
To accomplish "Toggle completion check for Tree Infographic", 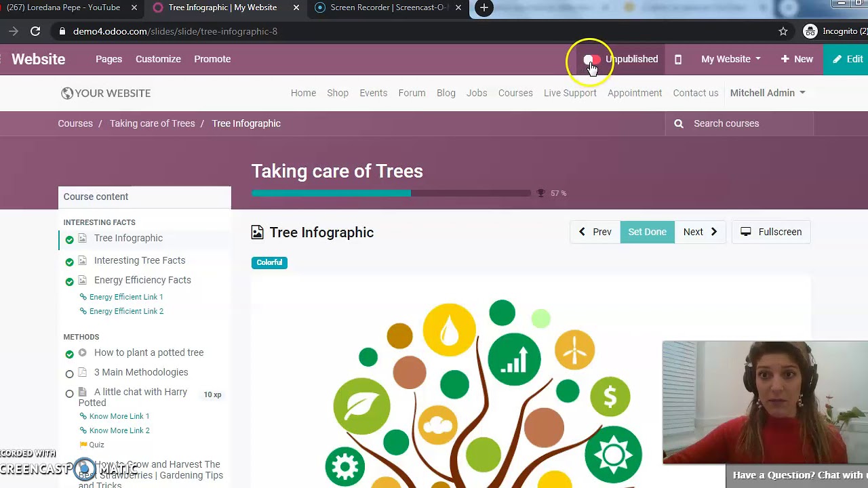I will coord(69,239).
